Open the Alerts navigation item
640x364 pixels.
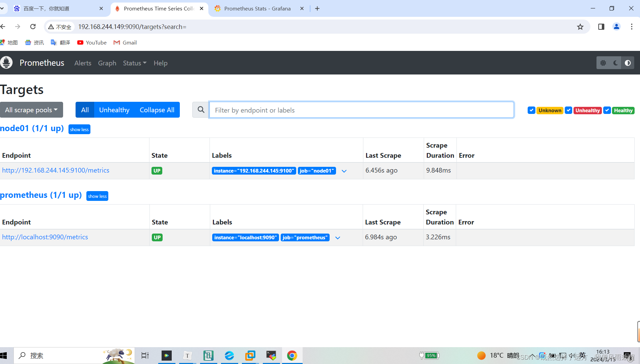pyautogui.click(x=83, y=63)
